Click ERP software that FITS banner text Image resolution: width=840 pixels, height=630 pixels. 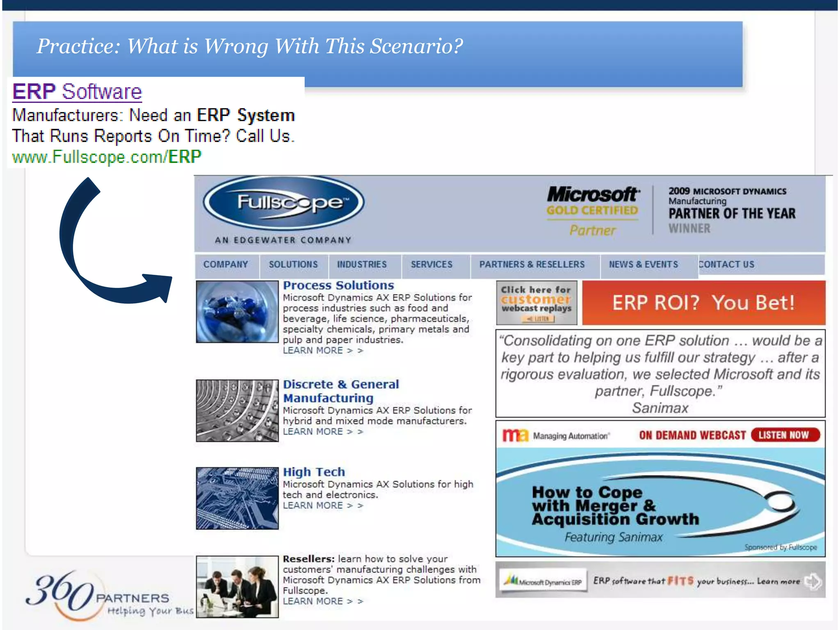point(696,581)
